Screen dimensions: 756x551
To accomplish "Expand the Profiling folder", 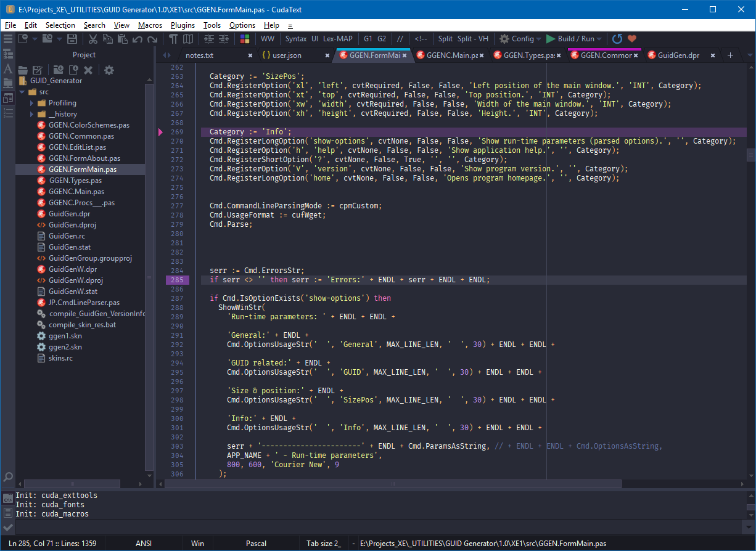I will click(32, 103).
